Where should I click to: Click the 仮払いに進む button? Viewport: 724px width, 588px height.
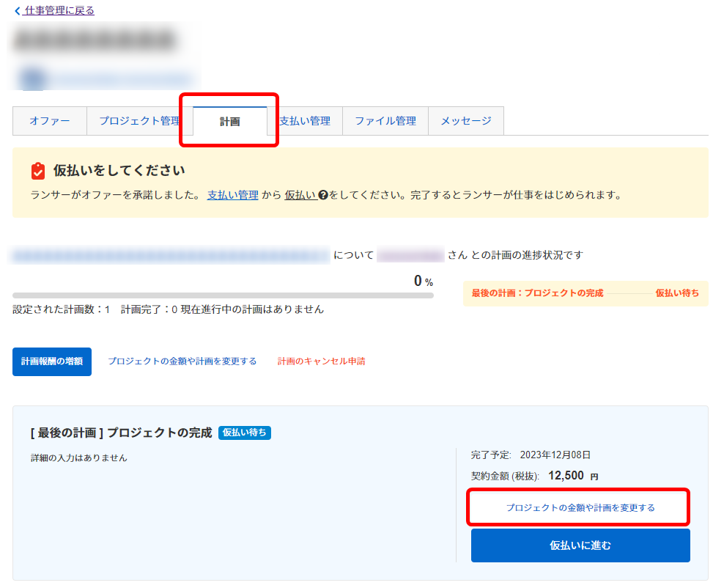click(x=580, y=545)
